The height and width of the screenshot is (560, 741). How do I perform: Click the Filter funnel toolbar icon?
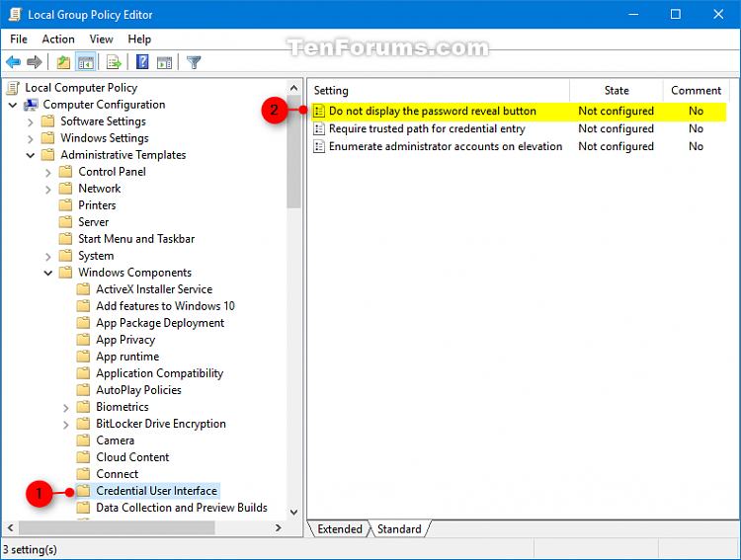point(194,62)
